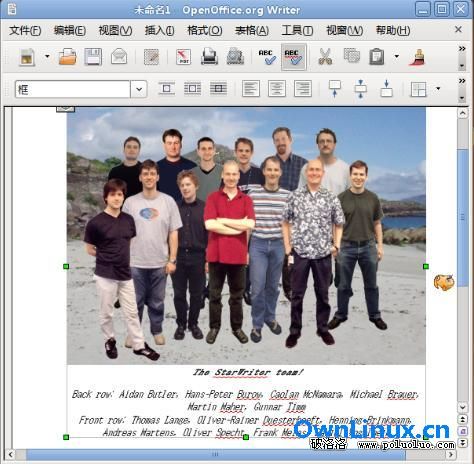Toggle AutoSpellcheck button
The image size is (474, 464).
(294, 57)
